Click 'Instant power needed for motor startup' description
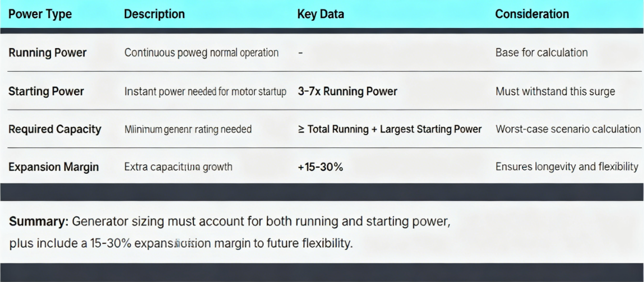Image resolution: width=644 pixels, height=282 pixels. [205, 91]
